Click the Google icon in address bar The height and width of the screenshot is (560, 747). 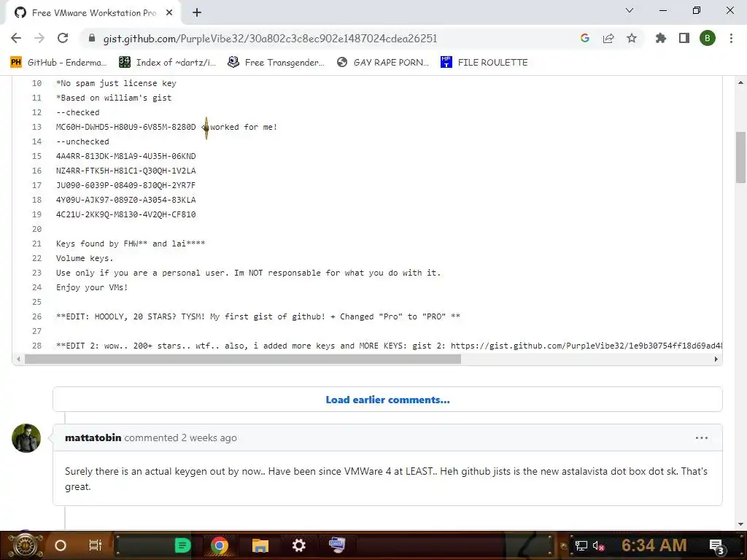(x=585, y=38)
